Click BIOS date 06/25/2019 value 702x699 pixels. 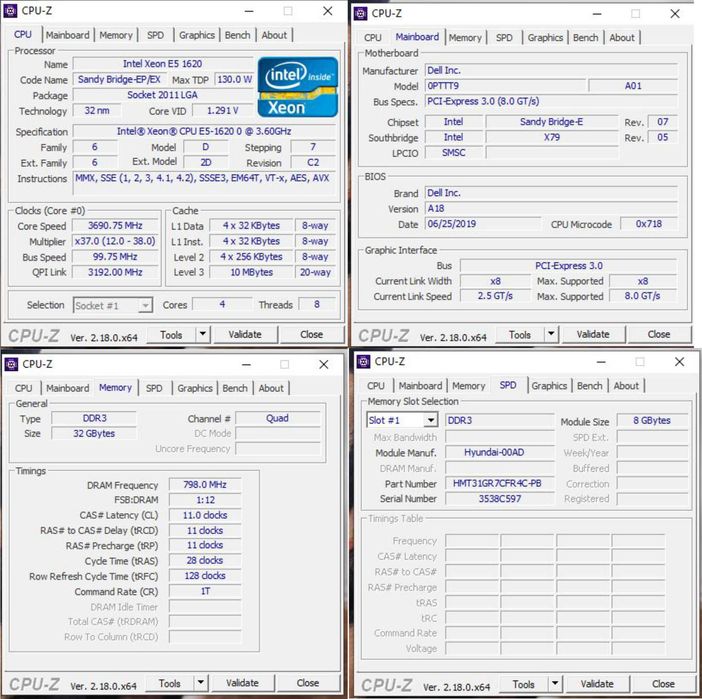483,224
